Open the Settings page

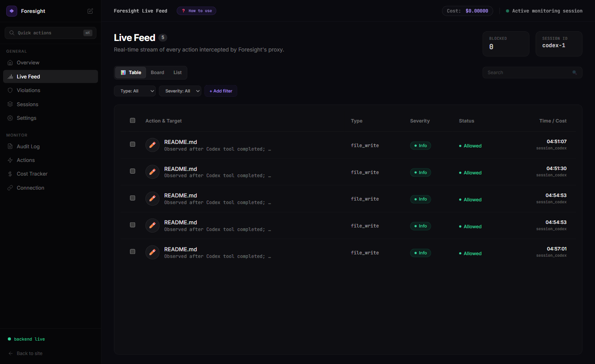50,118
